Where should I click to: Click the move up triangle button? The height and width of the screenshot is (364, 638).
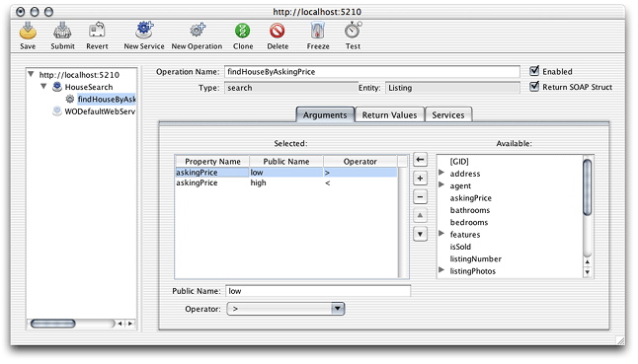420,215
